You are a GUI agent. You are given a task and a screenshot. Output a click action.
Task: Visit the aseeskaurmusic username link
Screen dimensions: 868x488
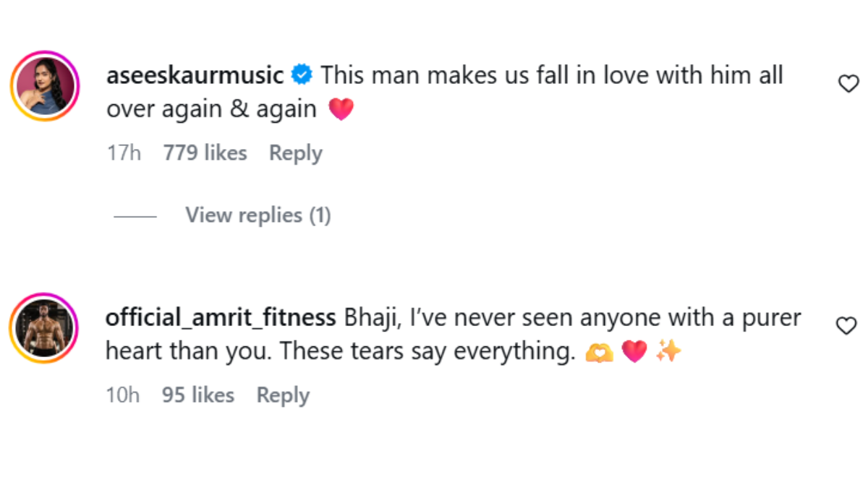click(195, 75)
